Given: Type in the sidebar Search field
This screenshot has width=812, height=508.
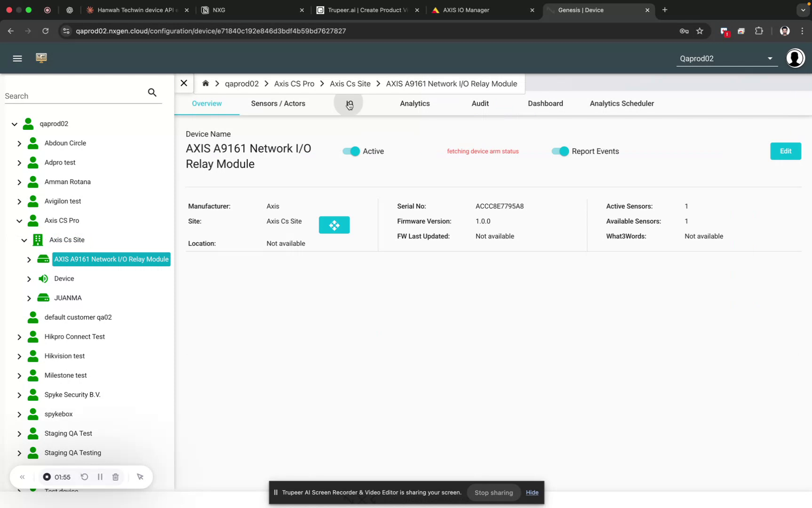Looking at the screenshot, I should (71, 95).
